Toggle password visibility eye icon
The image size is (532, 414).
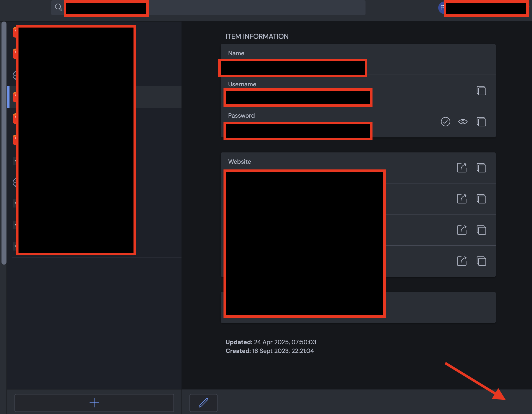pyautogui.click(x=463, y=122)
